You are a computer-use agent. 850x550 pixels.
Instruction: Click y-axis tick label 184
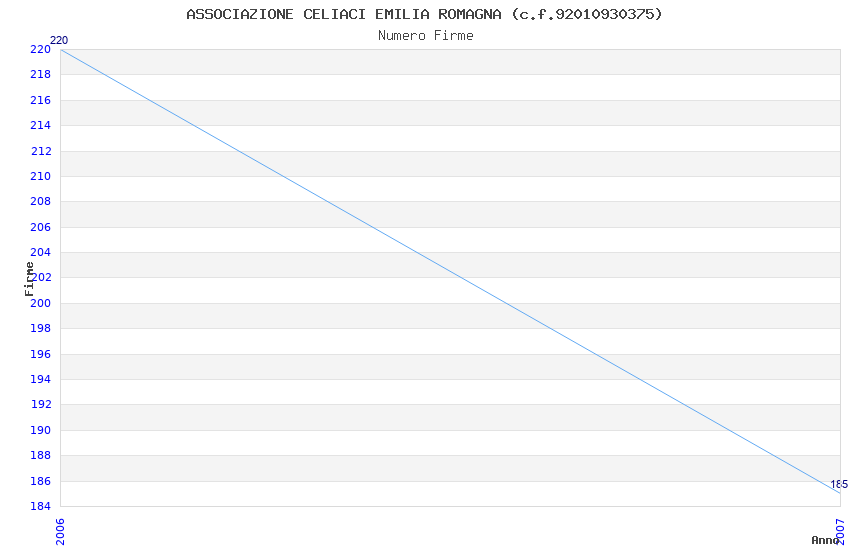pyautogui.click(x=40, y=506)
